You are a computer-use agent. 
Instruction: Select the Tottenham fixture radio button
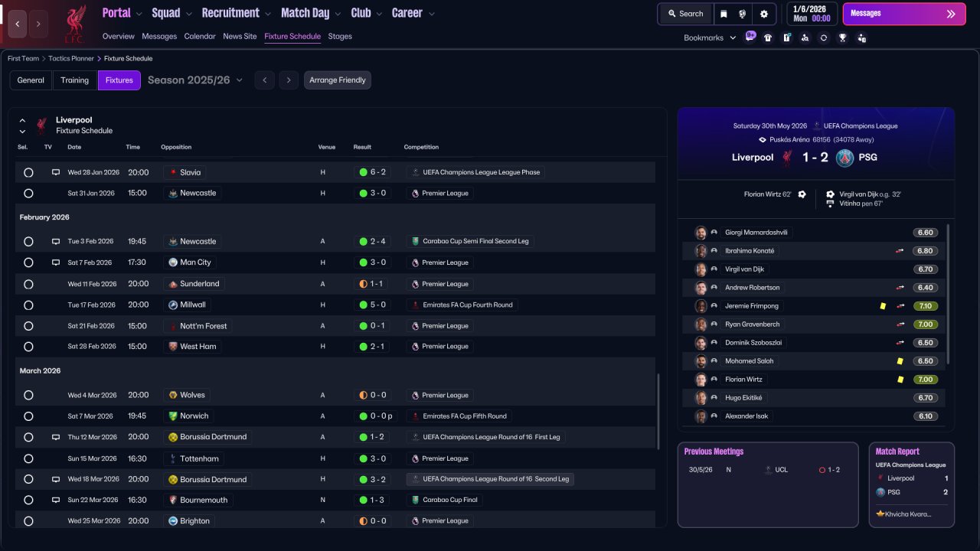coord(28,459)
